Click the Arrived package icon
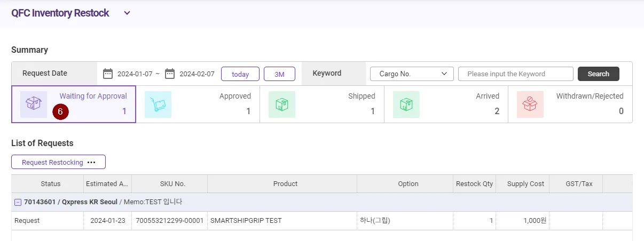The image size is (644, 241). [406, 104]
